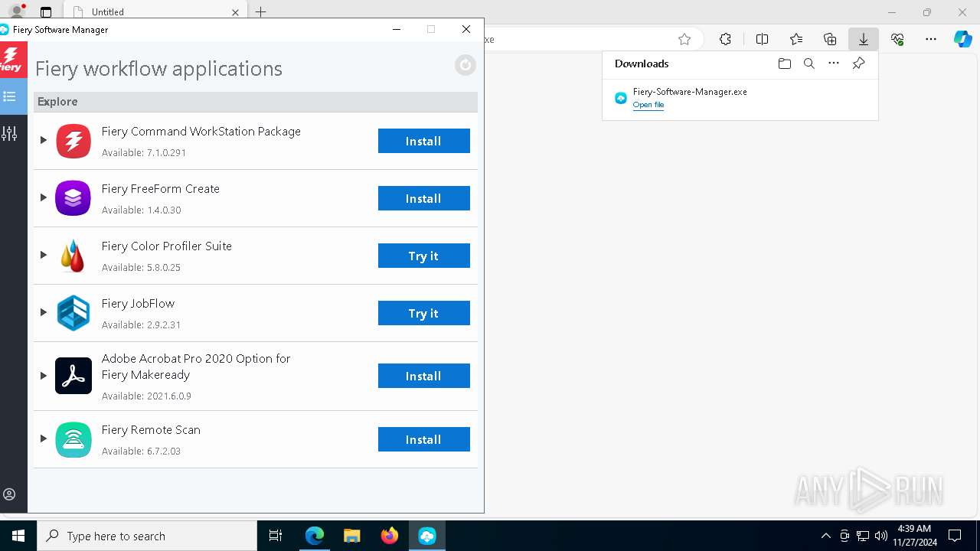Open Edge Browser essentials icon
980x551 pixels.
pos(897,39)
